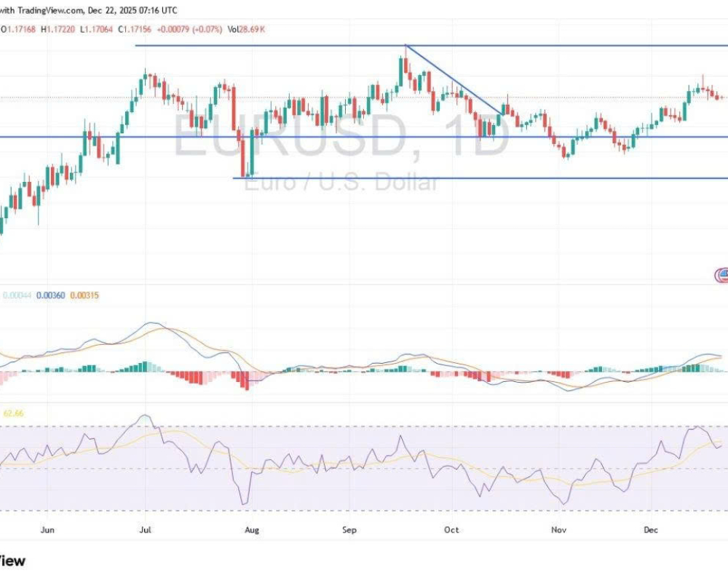The image size is (728, 582).
Task: Click the Jun label on time axis
Action: pyautogui.click(x=48, y=530)
